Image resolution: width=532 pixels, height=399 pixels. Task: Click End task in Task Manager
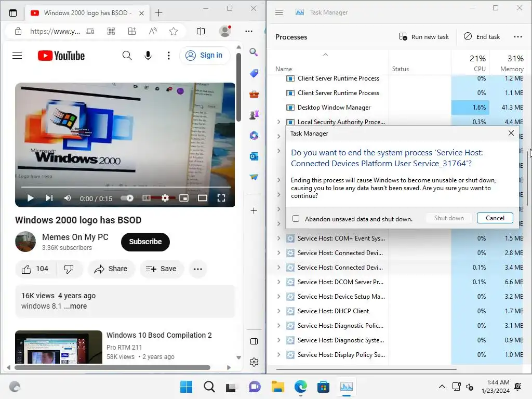[x=482, y=37]
